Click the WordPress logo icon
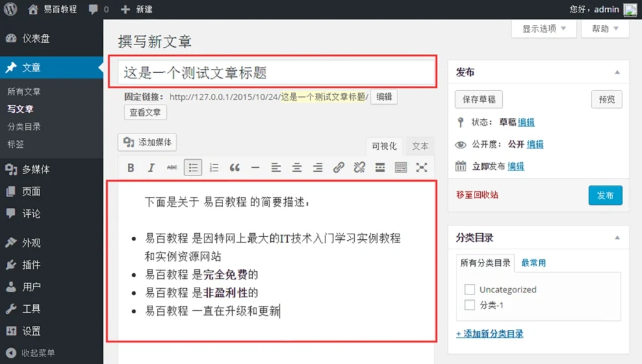 [x=10, y=9]
